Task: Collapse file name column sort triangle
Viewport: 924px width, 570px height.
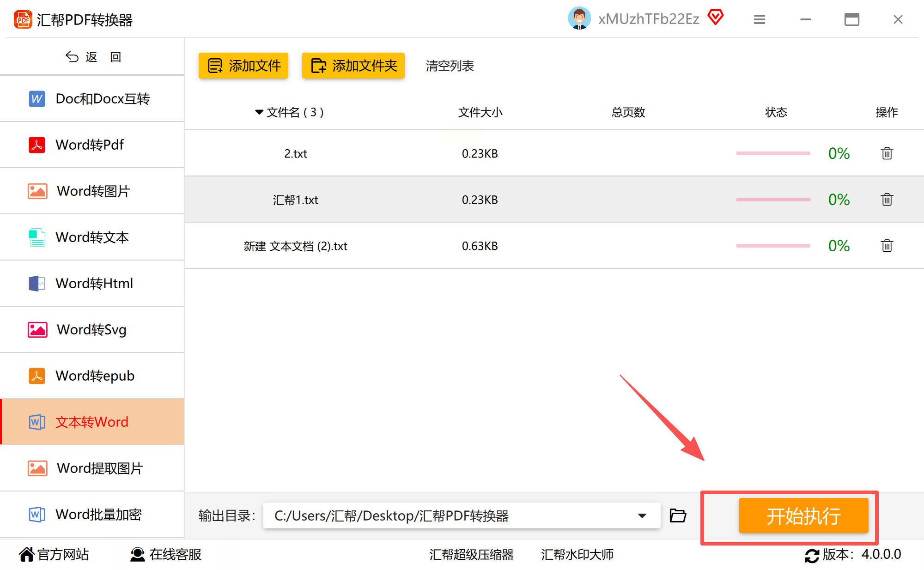Action: point(259,112)
